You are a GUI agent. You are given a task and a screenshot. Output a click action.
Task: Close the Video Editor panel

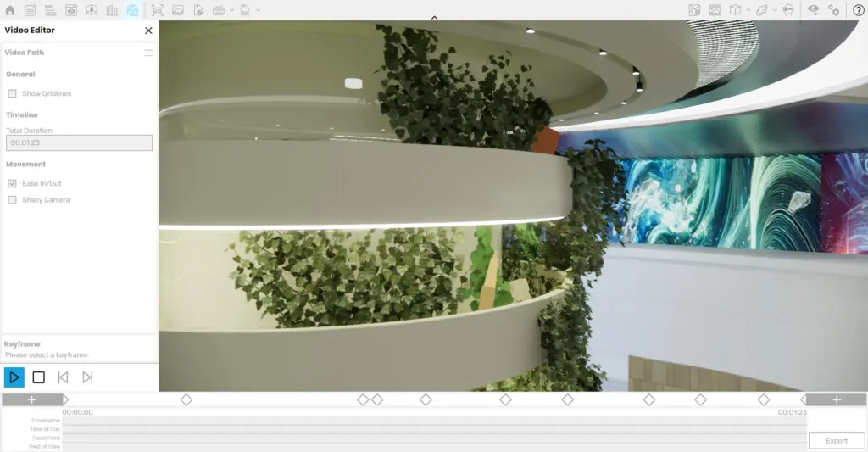click(x=148, y=31)
